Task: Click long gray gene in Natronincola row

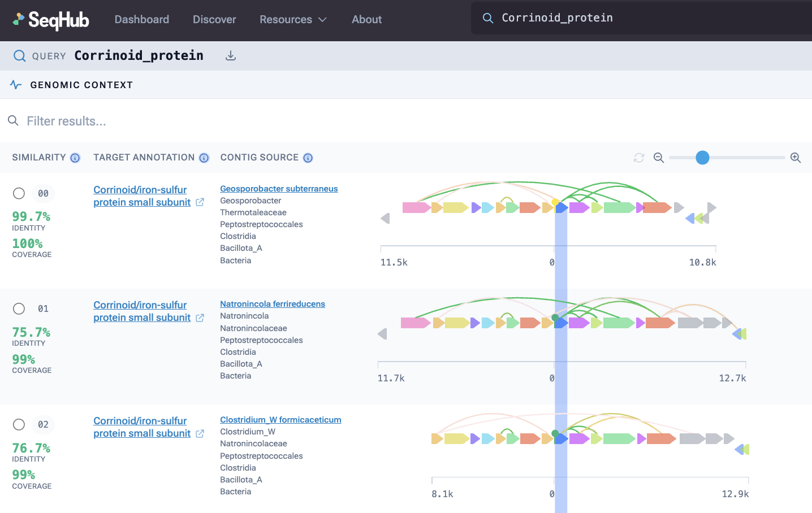Action: pyautogui.click(x=690, y=323)
